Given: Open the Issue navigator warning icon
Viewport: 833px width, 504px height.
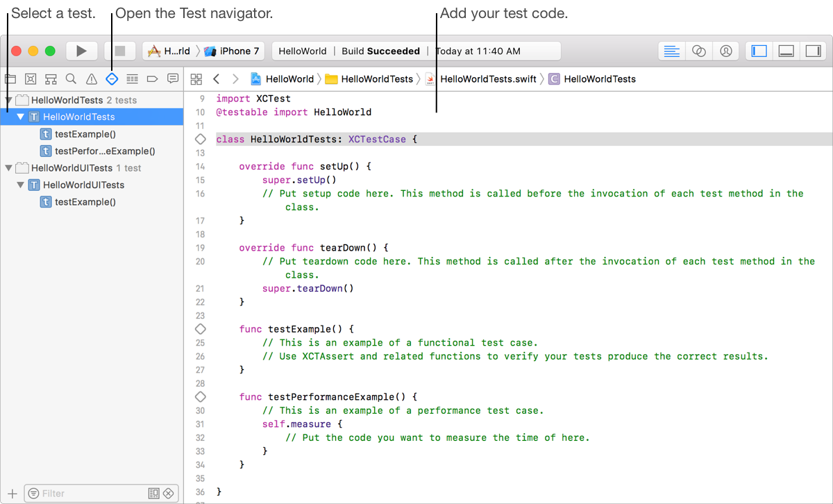Looking at the screenshot, I should pos(92,79).
